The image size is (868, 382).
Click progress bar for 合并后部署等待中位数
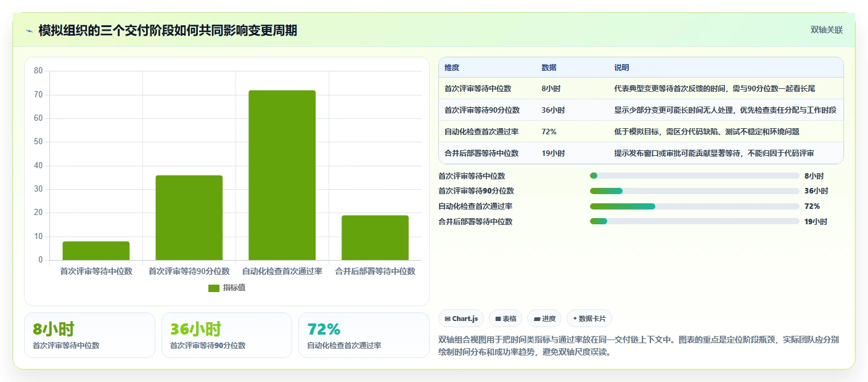coord(695,222)
